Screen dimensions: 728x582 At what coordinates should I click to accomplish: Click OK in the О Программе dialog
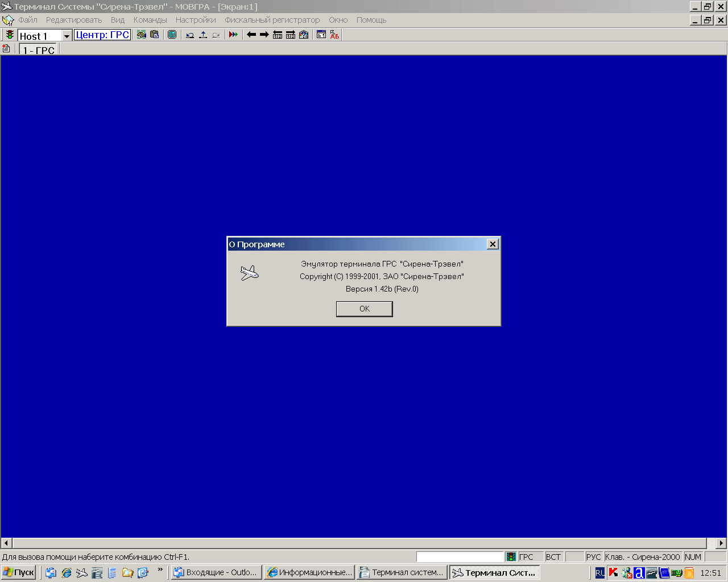pyautogui.click(x=365, y=309)
